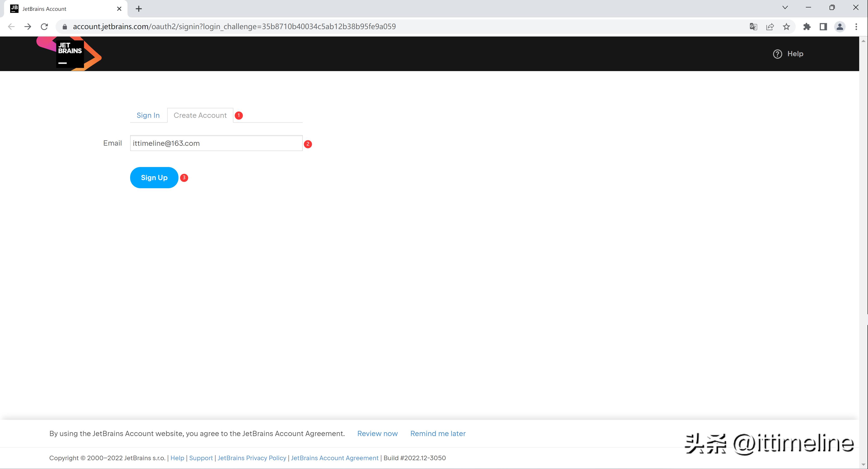
Task: Share this page via share icon
Action: [x=770, y=27]
